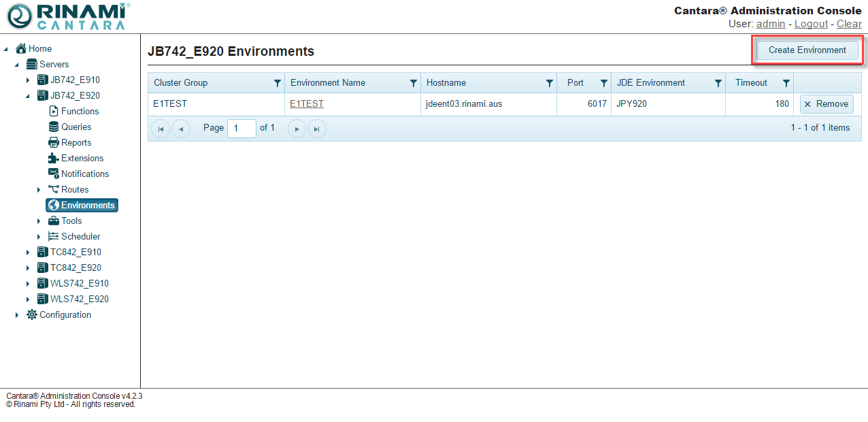Open the JDE Environment column filter
Image resolution: width=868 pixels, height=422 pixels.
point(718,83)
